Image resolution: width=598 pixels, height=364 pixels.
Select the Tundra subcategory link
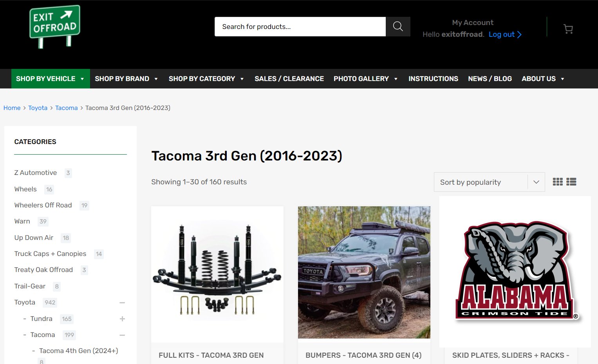[x=41, y=319]
